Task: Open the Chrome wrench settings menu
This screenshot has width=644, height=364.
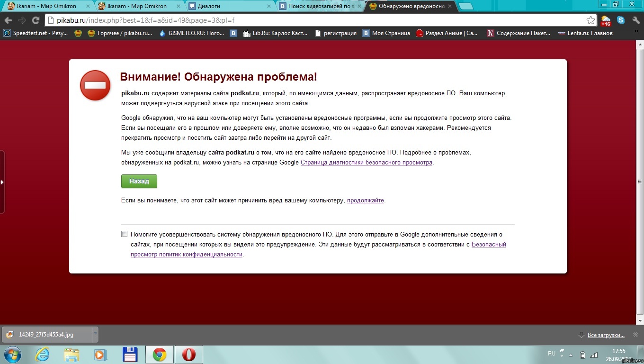Action: (635, 20)
